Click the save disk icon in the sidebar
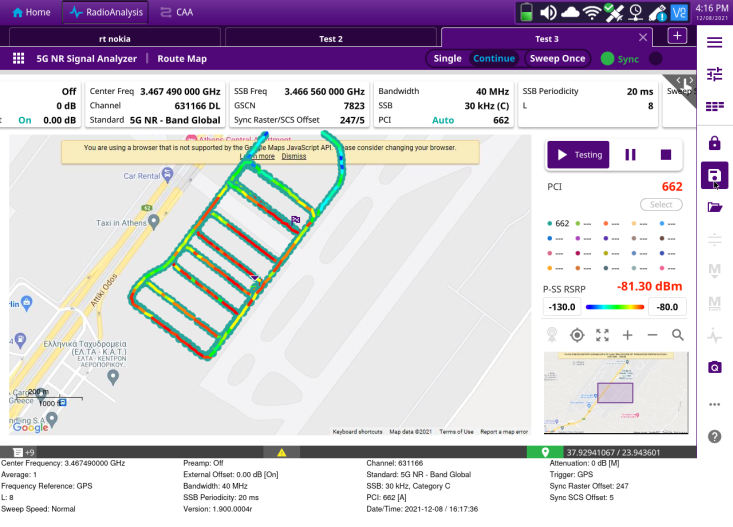The image size is (733, 527). pos(714,176)
